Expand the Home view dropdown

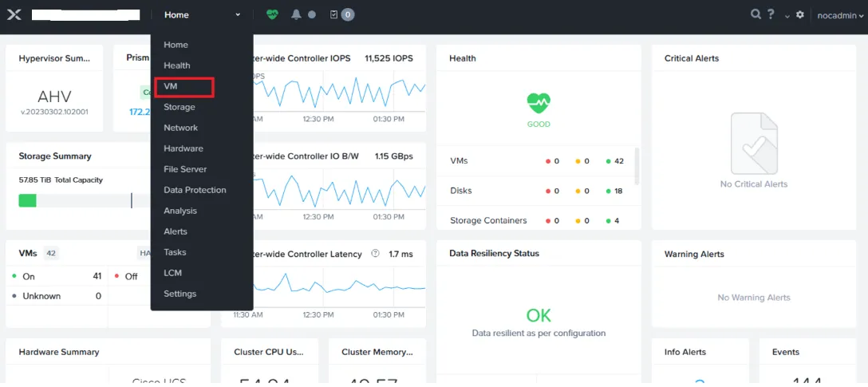[202, 15]
